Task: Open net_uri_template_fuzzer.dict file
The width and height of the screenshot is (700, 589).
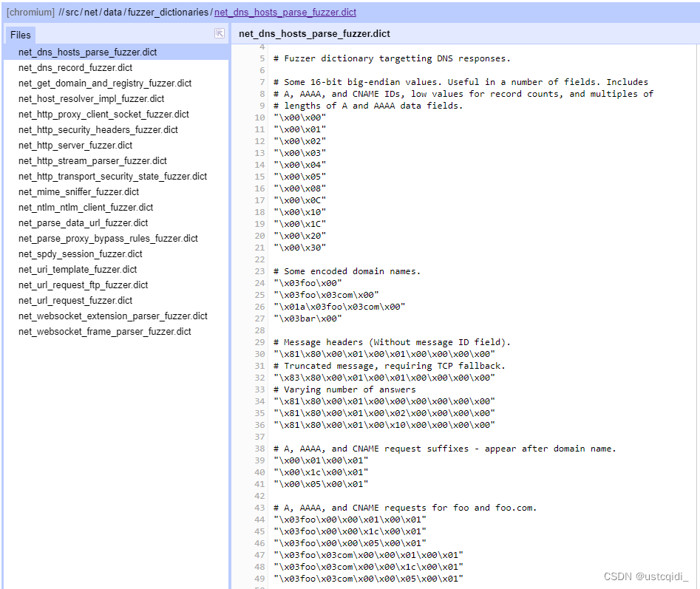Action: pos(78,270)
